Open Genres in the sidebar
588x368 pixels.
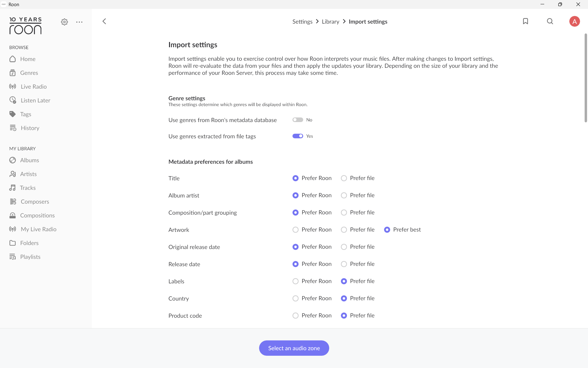pos(29,73)
